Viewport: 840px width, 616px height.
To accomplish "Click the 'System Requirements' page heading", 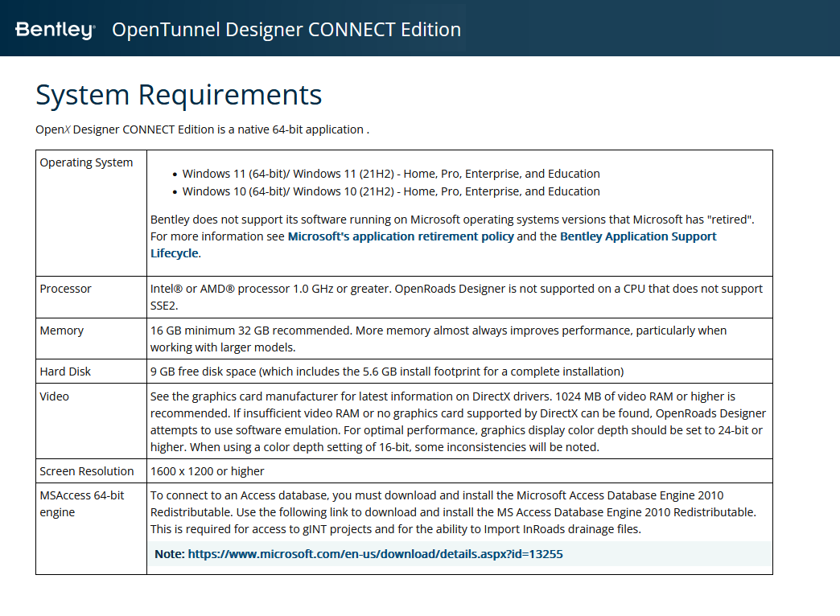I will pyautogui.click(x=179, y=95).
